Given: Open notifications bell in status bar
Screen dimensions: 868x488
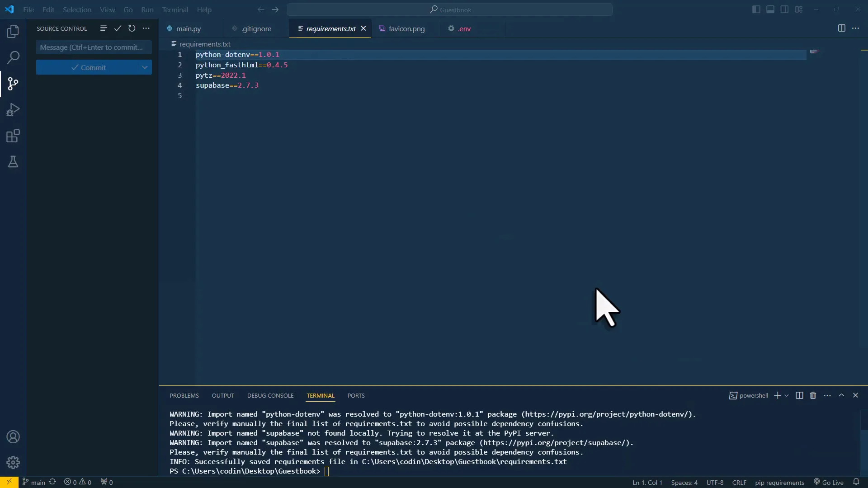Looking at the screenshot, I should 856,482.
